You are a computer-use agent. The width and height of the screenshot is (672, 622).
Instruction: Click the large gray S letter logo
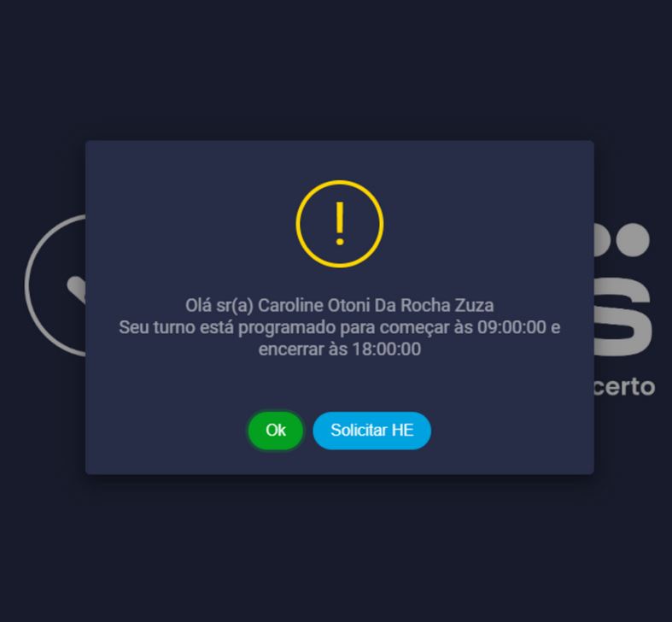click(622, 317)
